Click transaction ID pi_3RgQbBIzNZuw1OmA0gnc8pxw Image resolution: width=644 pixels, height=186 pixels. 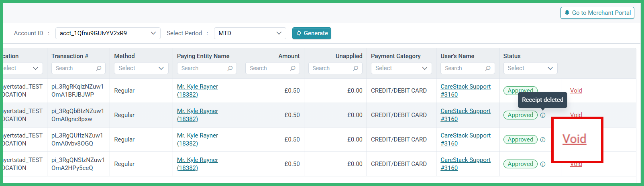(x=77, y=115)
